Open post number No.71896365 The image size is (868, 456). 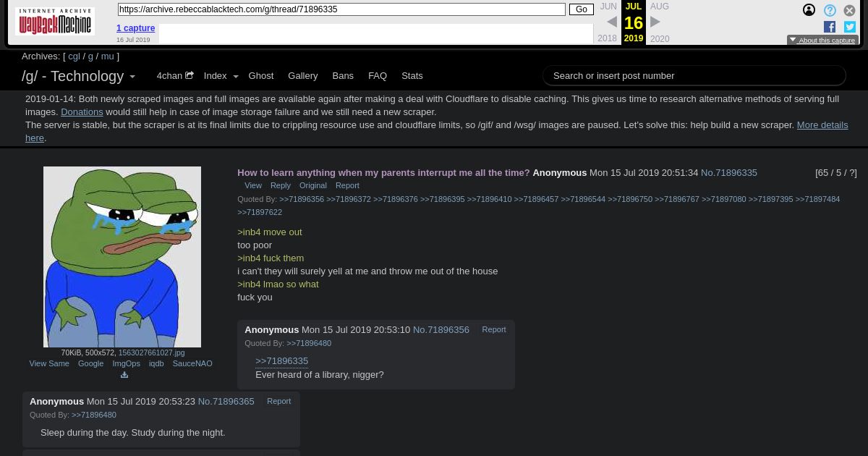pyautogui.click(x=226, y=401)
